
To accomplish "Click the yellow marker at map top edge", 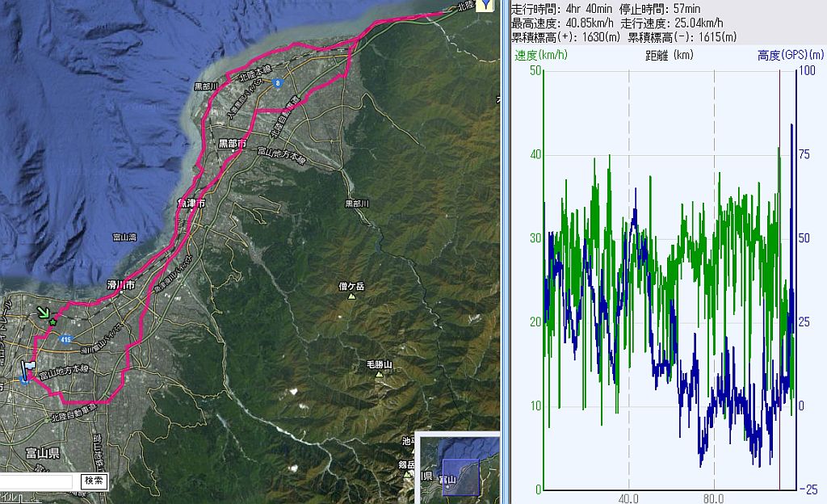I will point(484,6).
